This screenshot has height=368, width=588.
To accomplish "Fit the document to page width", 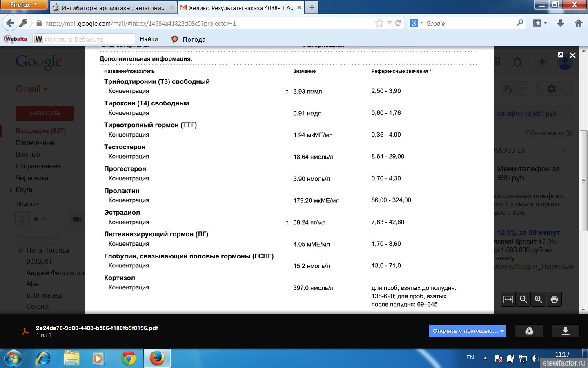I will tap(508, 299).
